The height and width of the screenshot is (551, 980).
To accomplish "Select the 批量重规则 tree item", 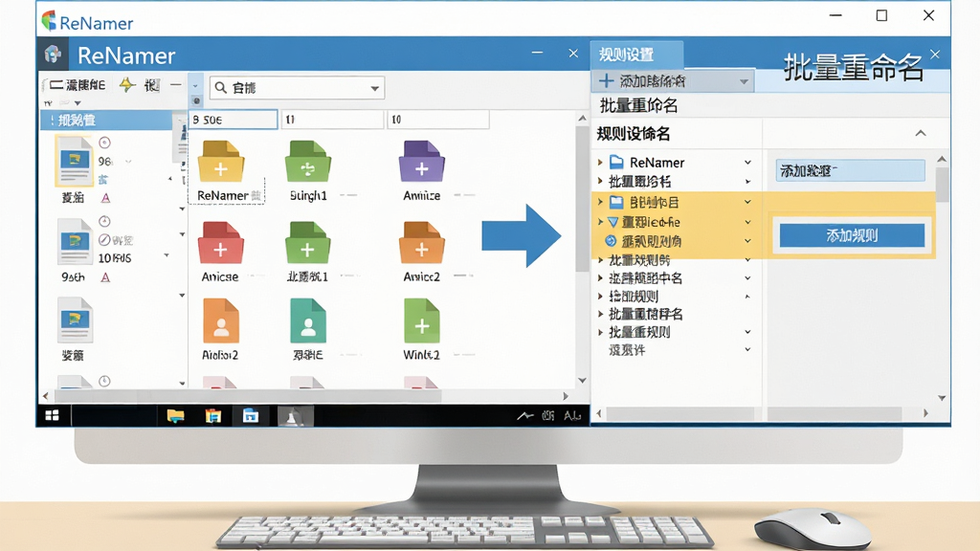I will [x=639, y=332].
